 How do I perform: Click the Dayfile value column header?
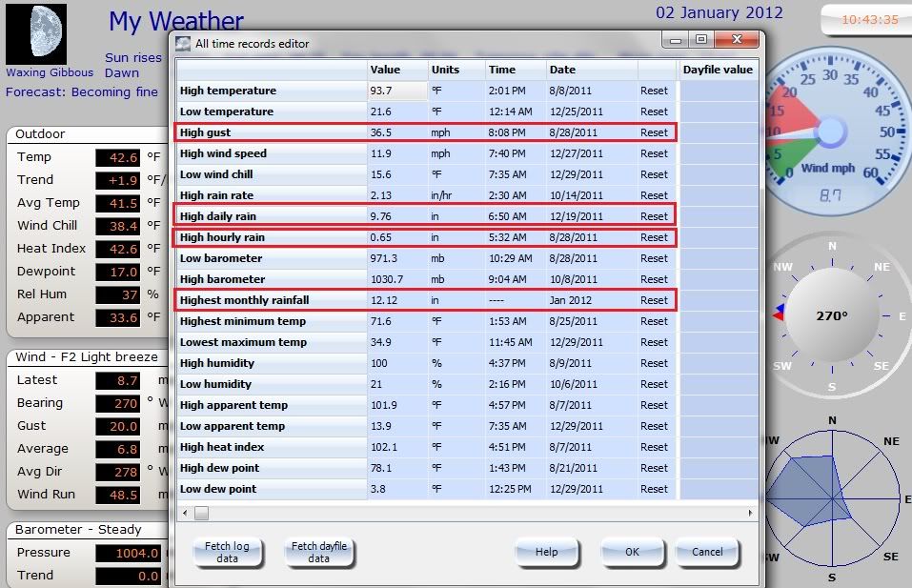tap(717, 70)
